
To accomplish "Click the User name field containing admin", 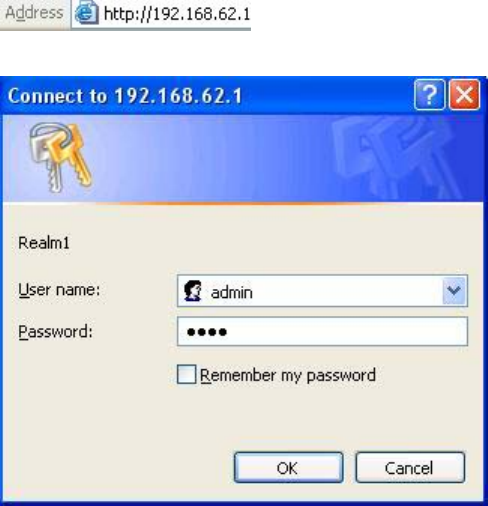I will [x=322, y=291].
